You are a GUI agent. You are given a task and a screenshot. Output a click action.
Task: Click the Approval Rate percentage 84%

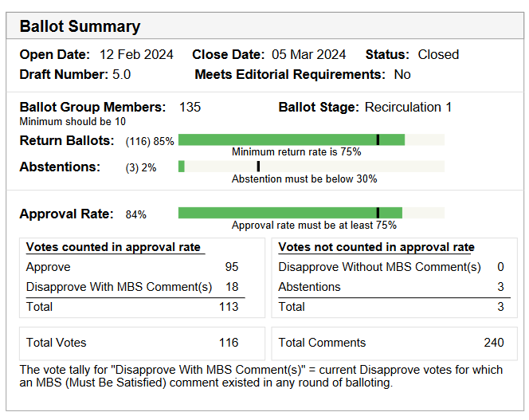[136, 214]
